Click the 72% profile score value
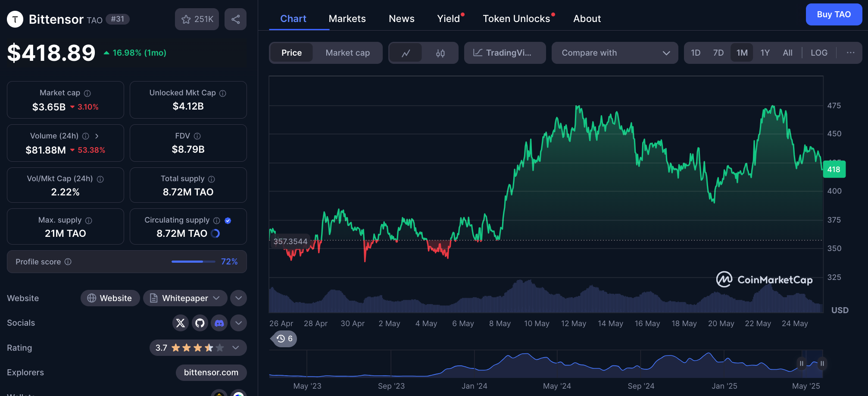The width and height of the screenshot is (868, 396). click(229, 261)
